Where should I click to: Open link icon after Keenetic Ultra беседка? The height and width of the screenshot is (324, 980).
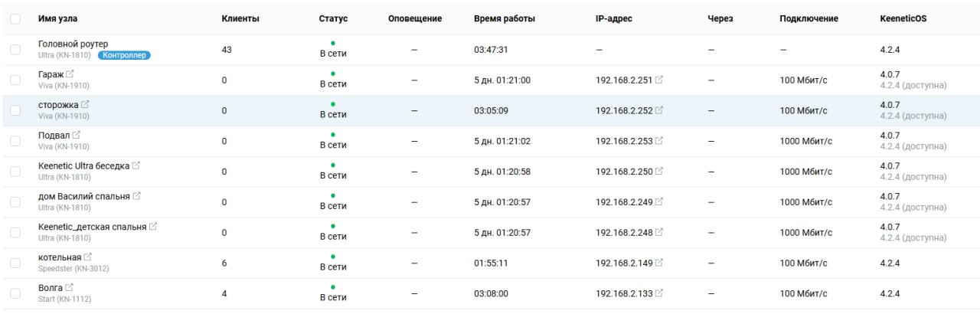[136, 165]
